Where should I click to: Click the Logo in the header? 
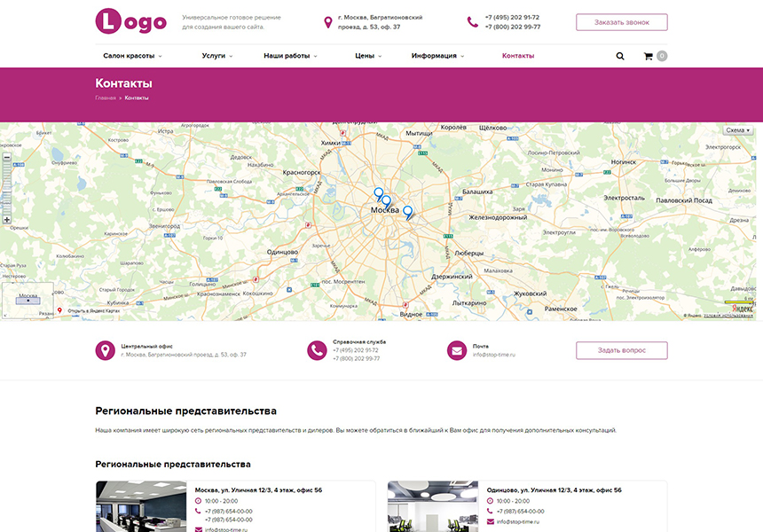click(130, 21)
